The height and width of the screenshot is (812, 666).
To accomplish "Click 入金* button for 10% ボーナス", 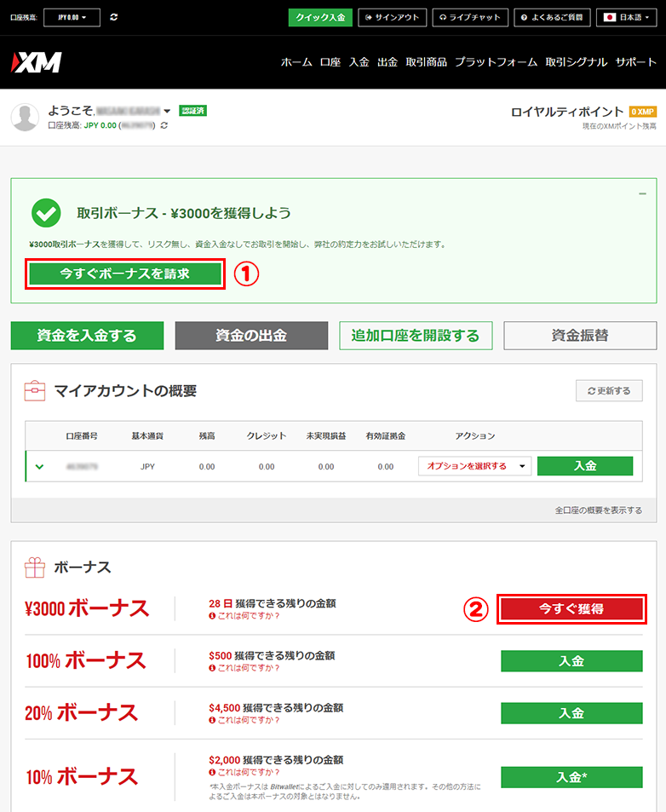I will click(x=571, y=777).
